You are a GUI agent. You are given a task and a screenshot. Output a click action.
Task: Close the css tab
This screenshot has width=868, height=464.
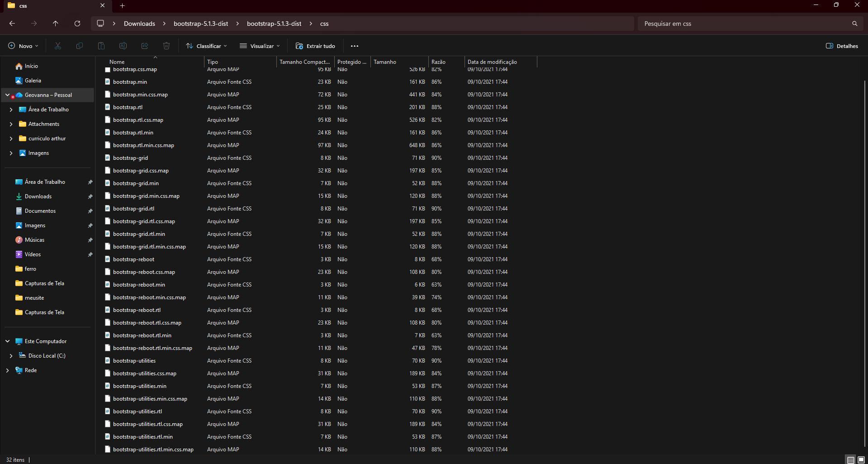click(x=103, y=5)
